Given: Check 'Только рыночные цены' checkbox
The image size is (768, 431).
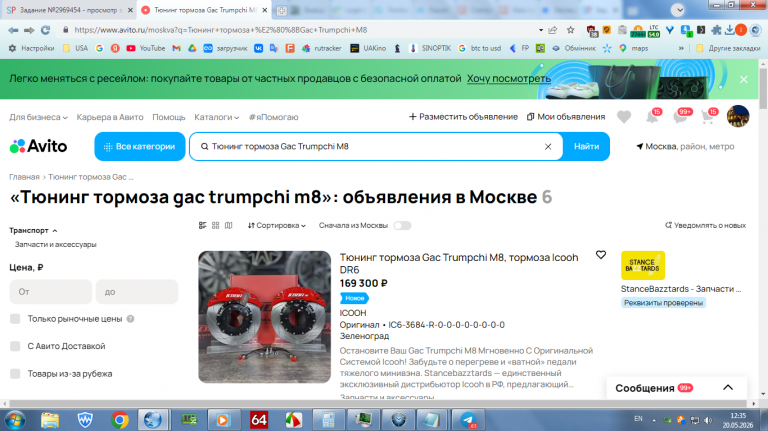Looking at the screenshot, I should click(15, 319).
